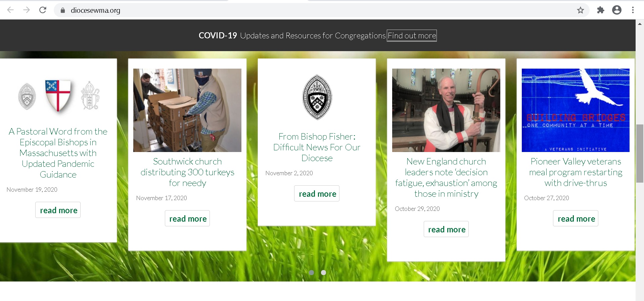
Task: Open Southwick church distributing 300 turkeys title
Action: [x=187, y=172]
